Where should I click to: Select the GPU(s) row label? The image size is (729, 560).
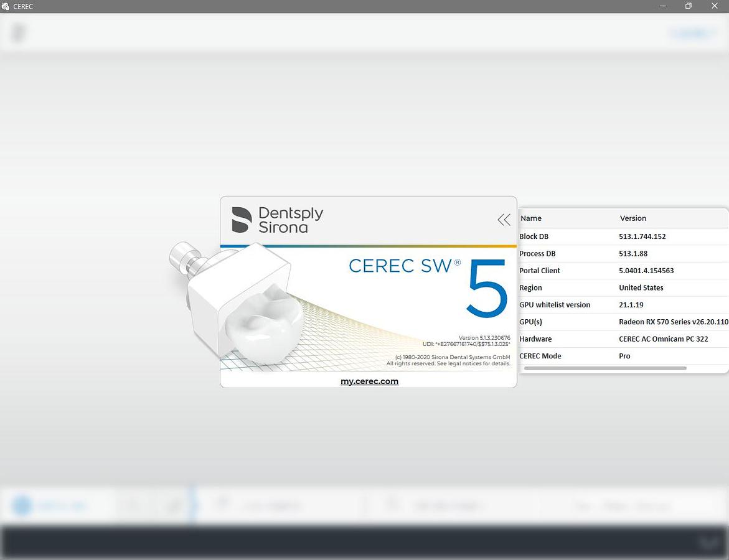tap(530, 322)
